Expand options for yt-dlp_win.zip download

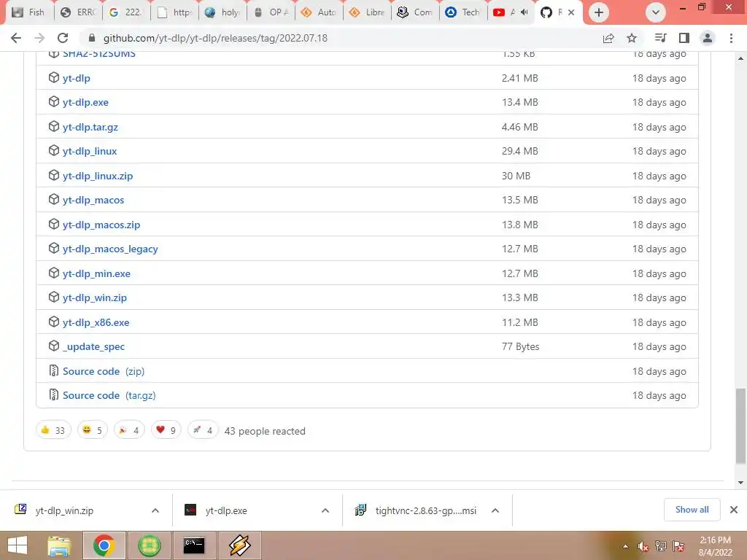[x=155, y=510]
